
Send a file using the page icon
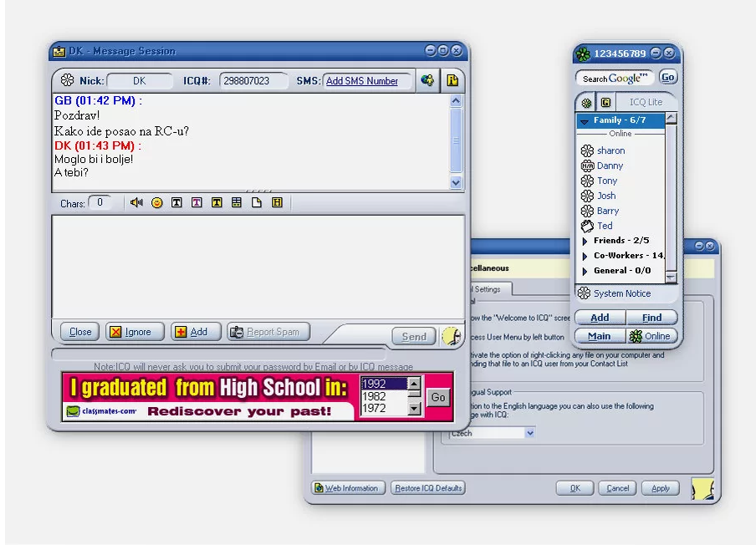coord(255,202)
